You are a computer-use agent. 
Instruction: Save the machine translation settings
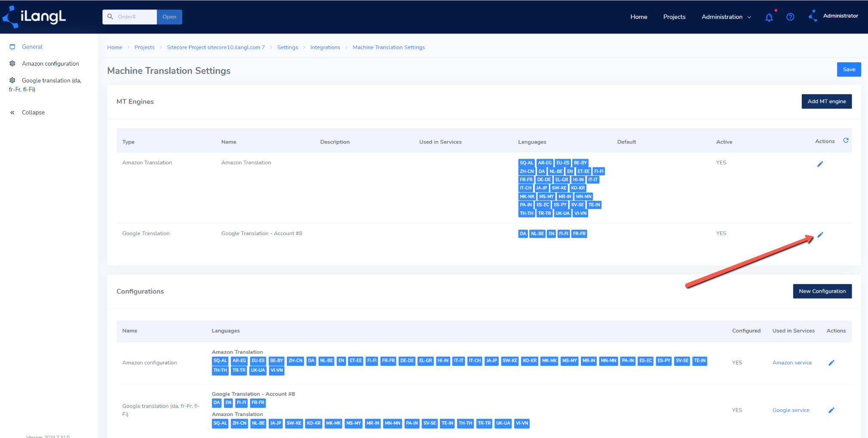click(x=849, y=70)
